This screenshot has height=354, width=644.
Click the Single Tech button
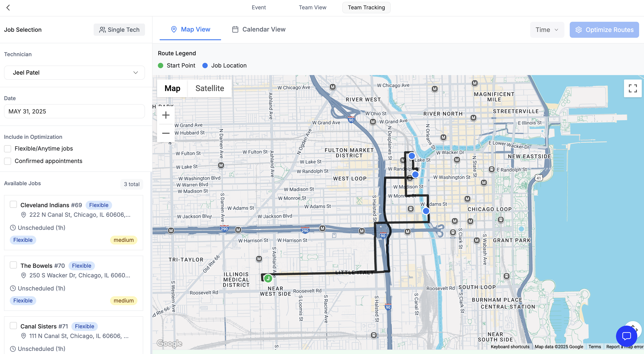coord(119,30)
